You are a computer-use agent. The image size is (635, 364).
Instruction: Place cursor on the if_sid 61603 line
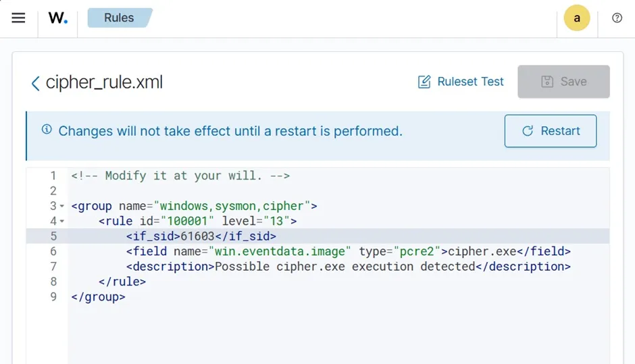tap(201, 236)
